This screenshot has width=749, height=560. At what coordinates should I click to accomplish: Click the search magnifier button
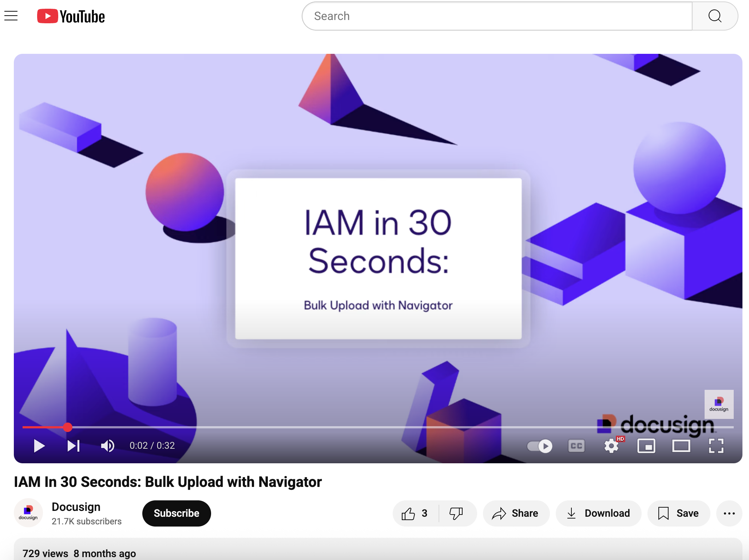pos(715,16)
